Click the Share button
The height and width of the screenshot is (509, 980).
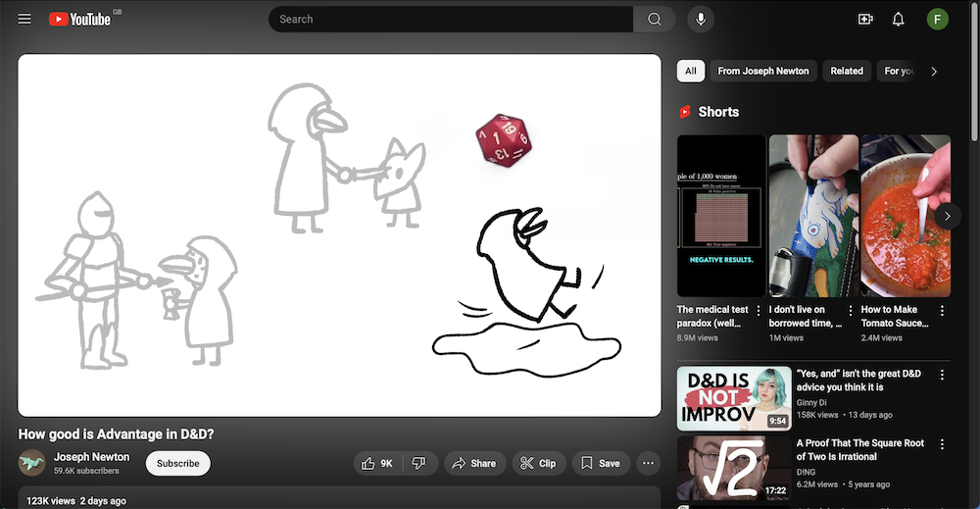[474, 463]
